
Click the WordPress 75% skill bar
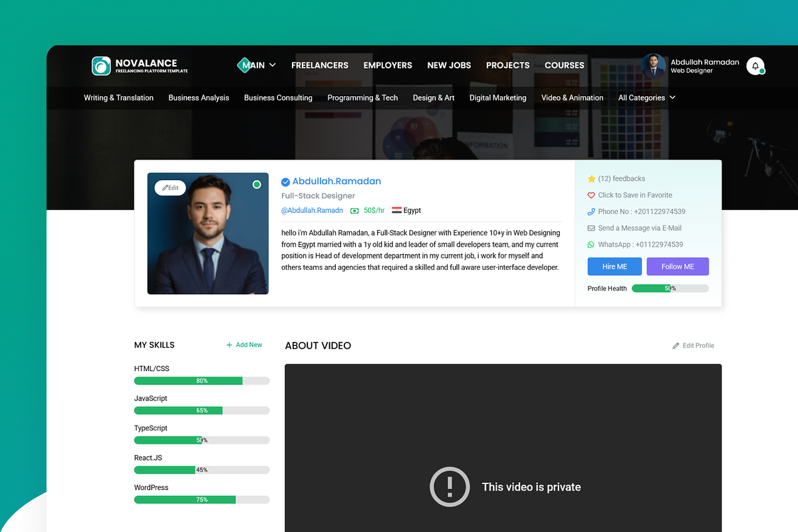click(202, 499)
